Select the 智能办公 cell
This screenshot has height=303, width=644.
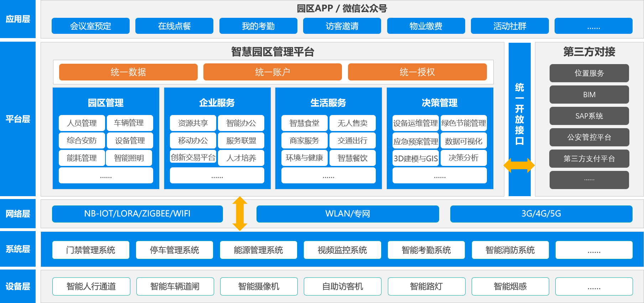click(241, 123)
